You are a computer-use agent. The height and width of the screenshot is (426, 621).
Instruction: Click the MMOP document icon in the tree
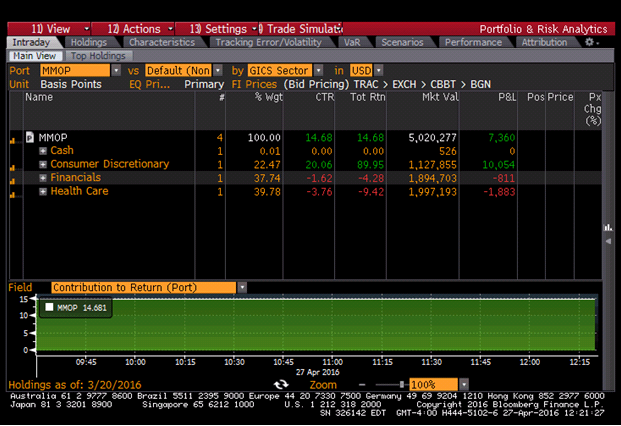coord(29,136)
